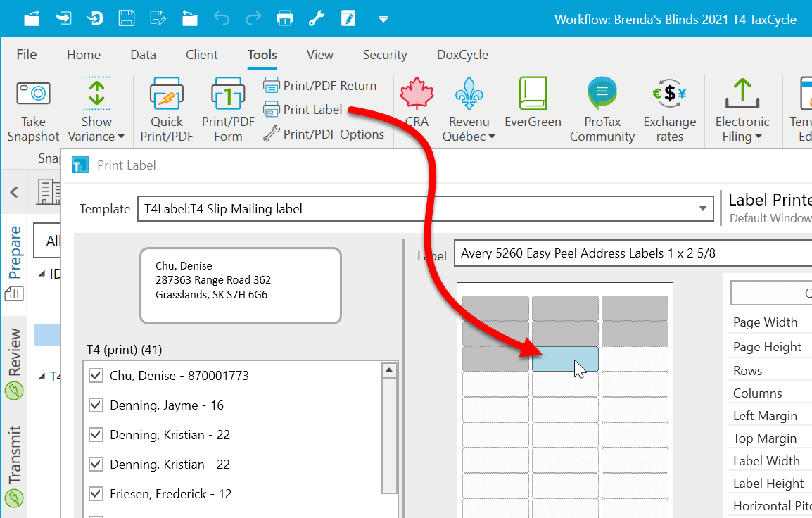Open the Avery 5260 label type combo box
Viewport: 812px width, 518px height.
coord(633,253)
